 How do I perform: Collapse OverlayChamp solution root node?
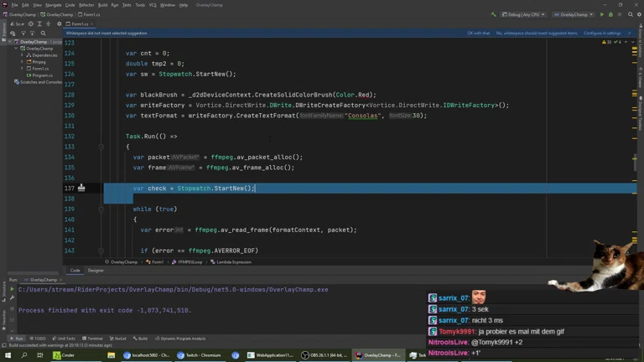point(10,42)
